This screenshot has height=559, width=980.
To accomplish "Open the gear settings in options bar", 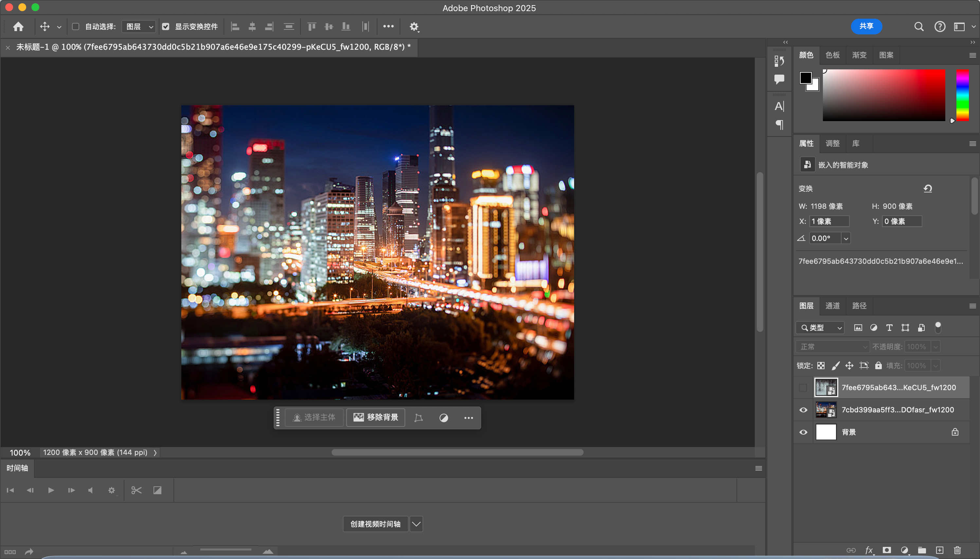I will click(413, 27).
